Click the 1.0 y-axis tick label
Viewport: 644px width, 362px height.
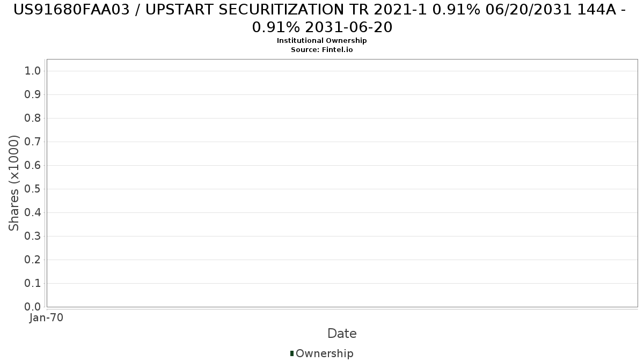[x=33, y=71]
